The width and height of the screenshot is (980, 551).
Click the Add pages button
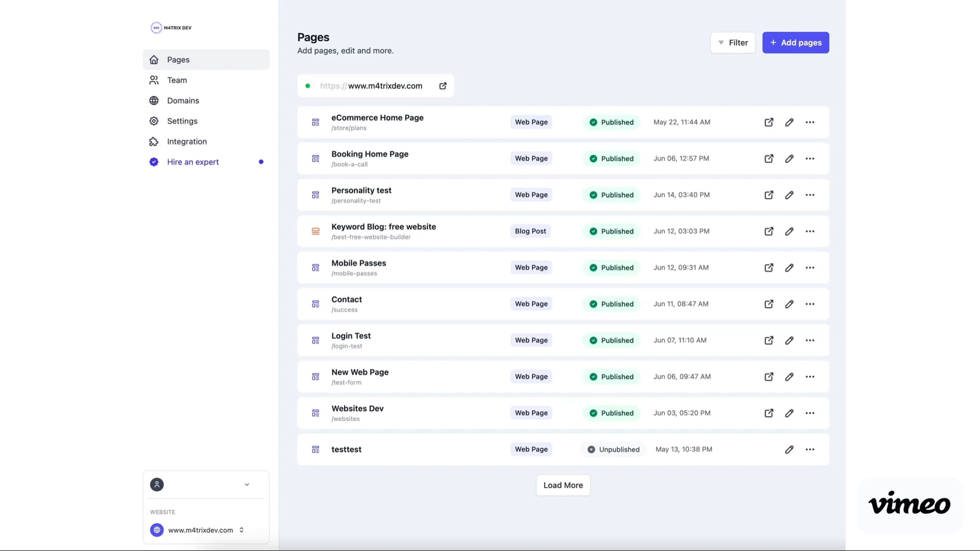[795, 42]
